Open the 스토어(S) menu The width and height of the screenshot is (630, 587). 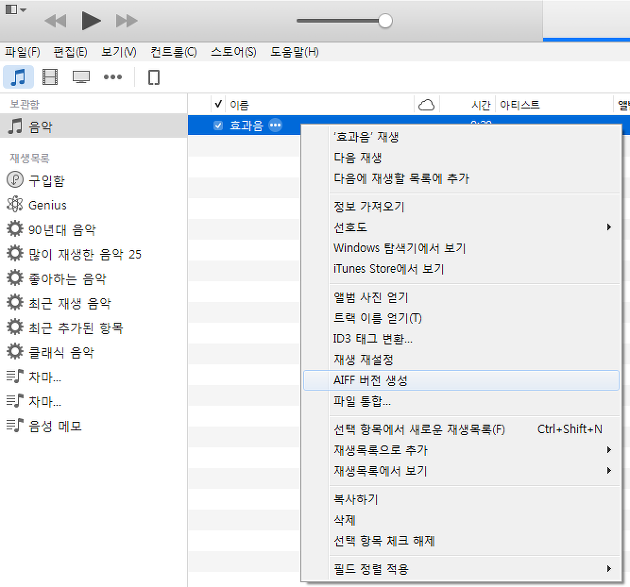[x=233, y=52]
